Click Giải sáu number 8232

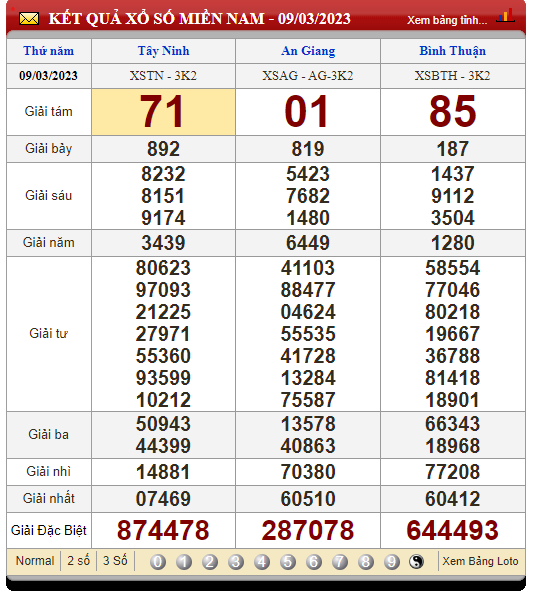point(163,174)
